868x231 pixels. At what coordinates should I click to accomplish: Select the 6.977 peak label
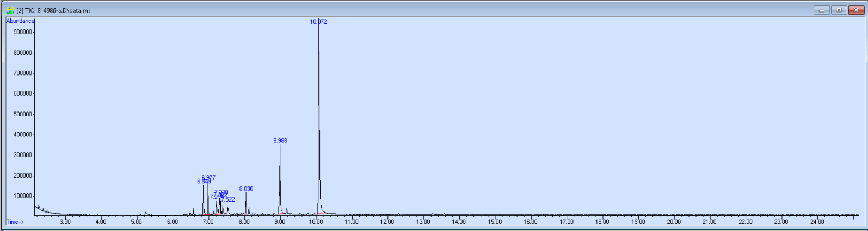click(208, 177)
